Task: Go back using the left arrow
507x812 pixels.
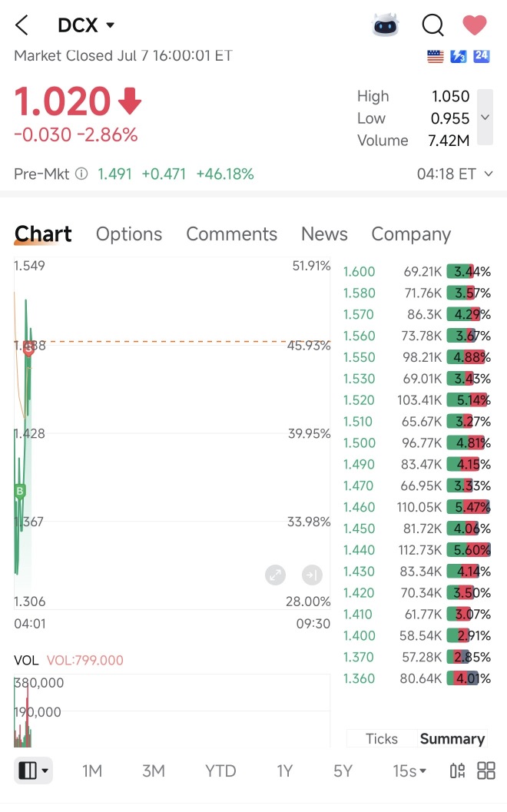Action: pos(22,25)
